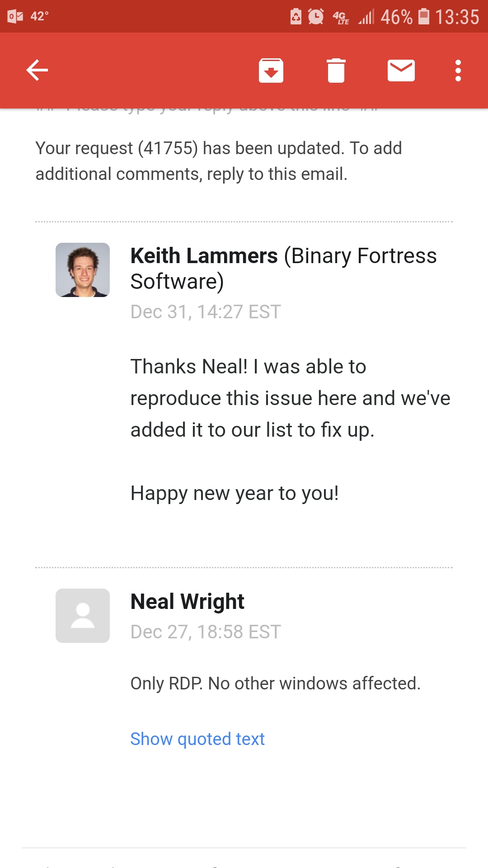Tap the Dec 31, 14:27 EST timestamp
Viewport: 488px width, 868px height.
pyautogui.click(x=206, y=312)
